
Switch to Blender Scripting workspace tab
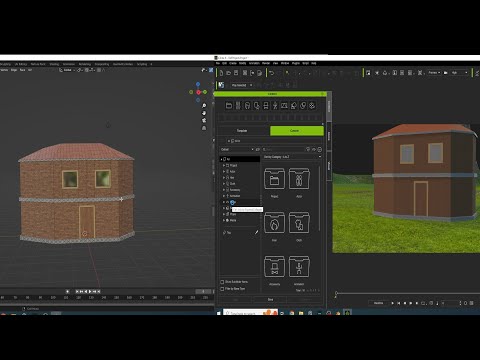[142, 64]
